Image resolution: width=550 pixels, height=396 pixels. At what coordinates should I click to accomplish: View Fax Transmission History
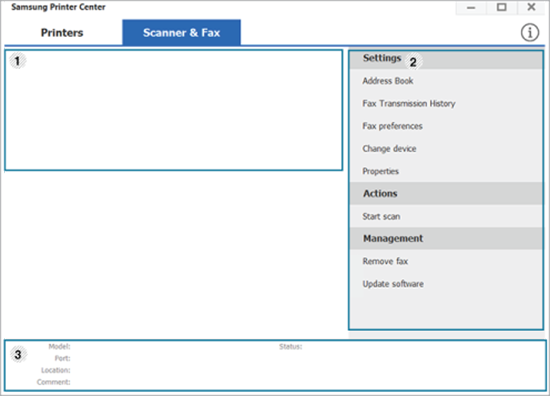[409, 103]
